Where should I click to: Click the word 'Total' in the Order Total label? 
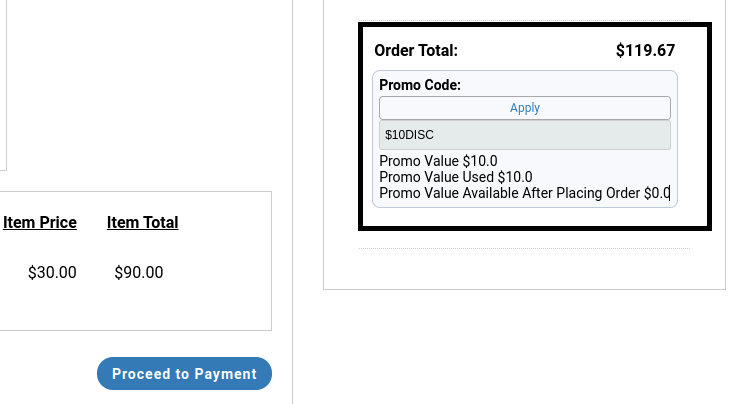[x=438, y=50]
